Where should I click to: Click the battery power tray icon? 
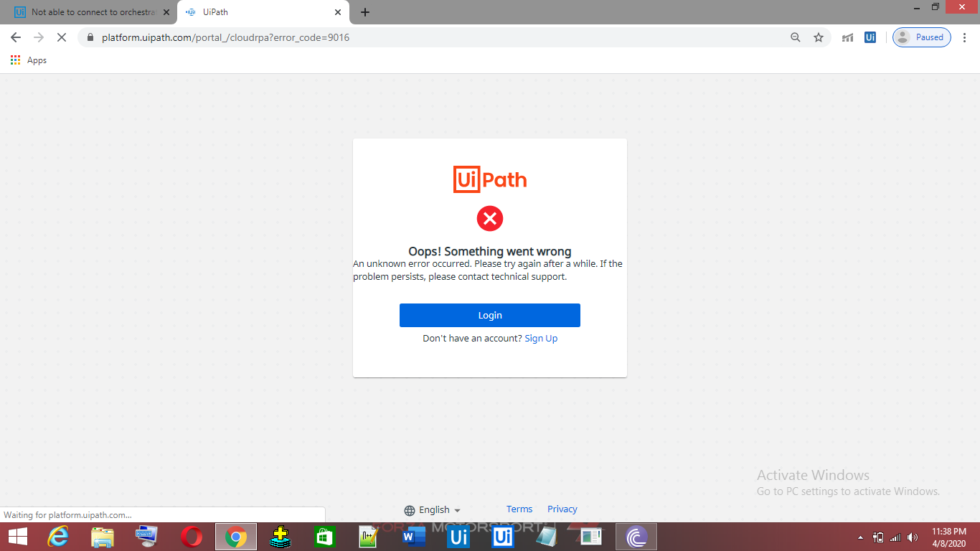coord(878,537)
